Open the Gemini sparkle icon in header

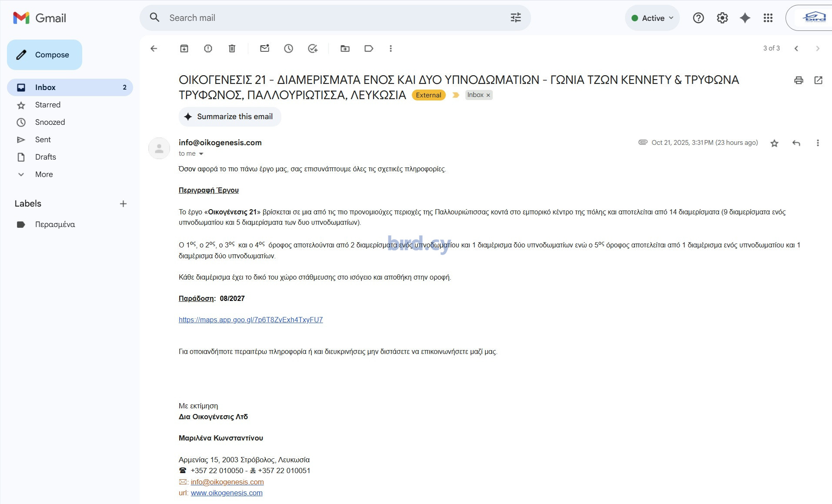click(745, 18)
